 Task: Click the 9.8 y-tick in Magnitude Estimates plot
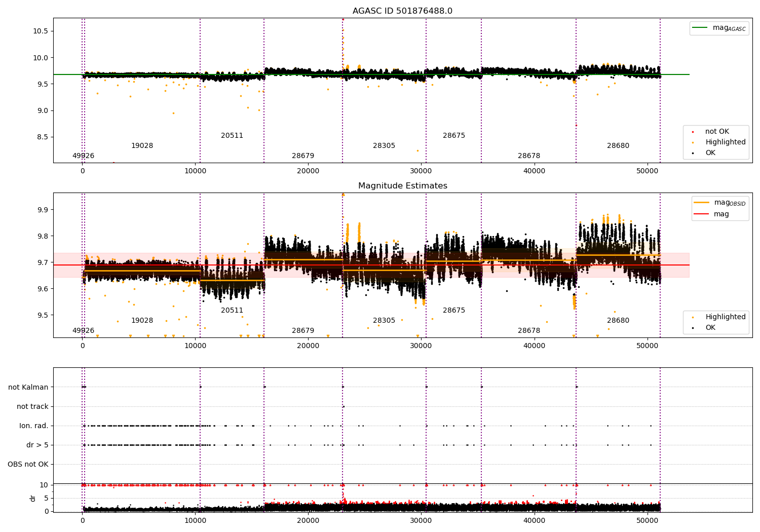(42, 236)
